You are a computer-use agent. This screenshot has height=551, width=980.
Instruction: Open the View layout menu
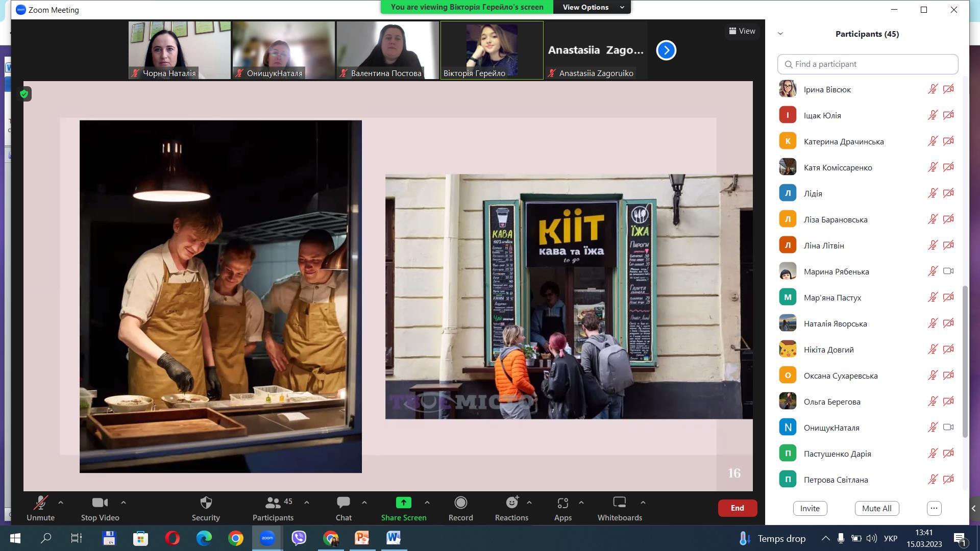tap(742, 31)
